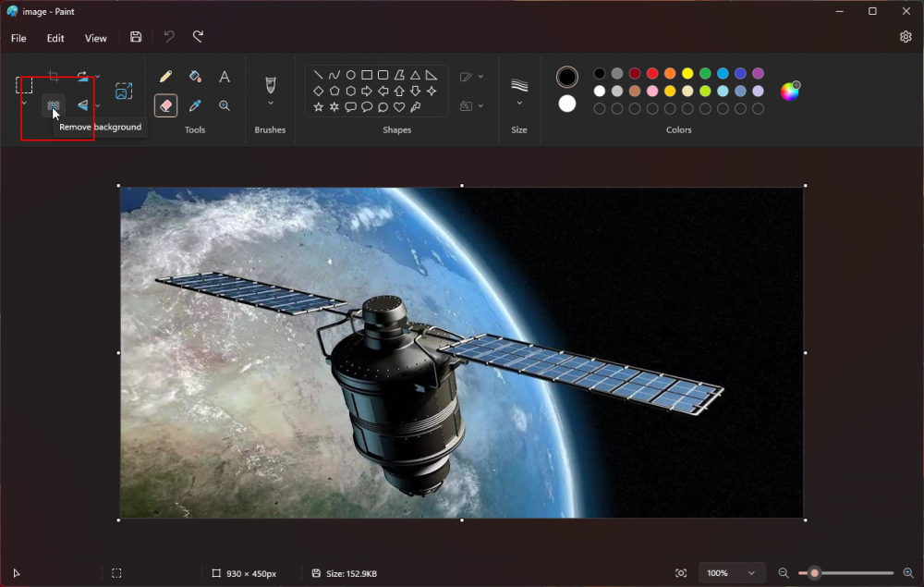This screenshot has width=924, height=587.
Task: Expand the Brushes dropdown chevron
Action: [271, 104]
